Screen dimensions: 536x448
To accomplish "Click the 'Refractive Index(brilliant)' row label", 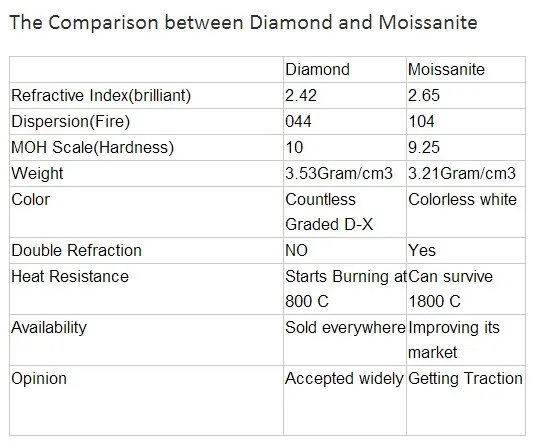I will (x=101, y=96).
